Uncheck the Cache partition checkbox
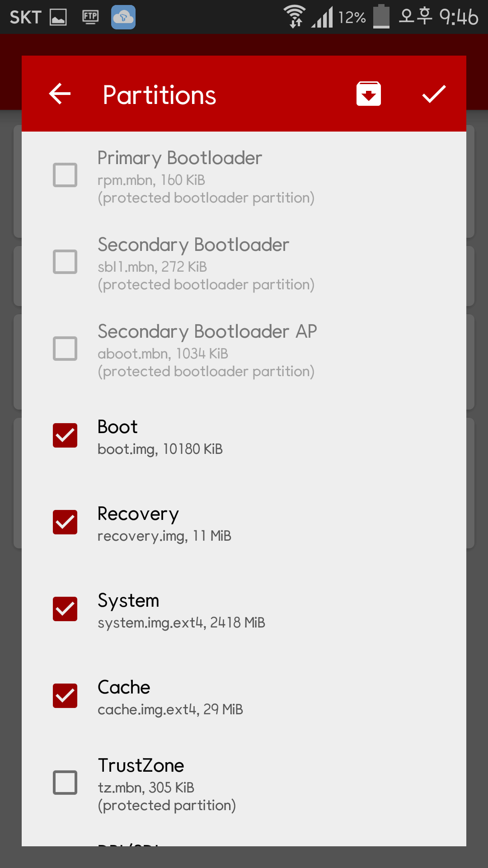The image size is (488, 868). click(65, 696)
